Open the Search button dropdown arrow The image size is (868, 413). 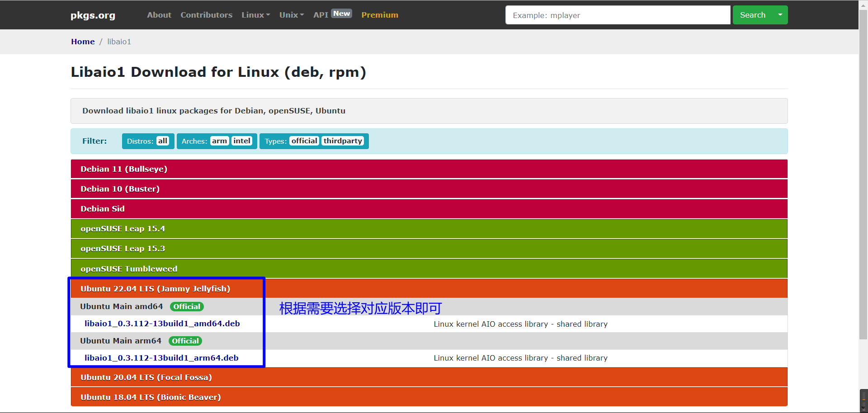[x=779, y=15]
